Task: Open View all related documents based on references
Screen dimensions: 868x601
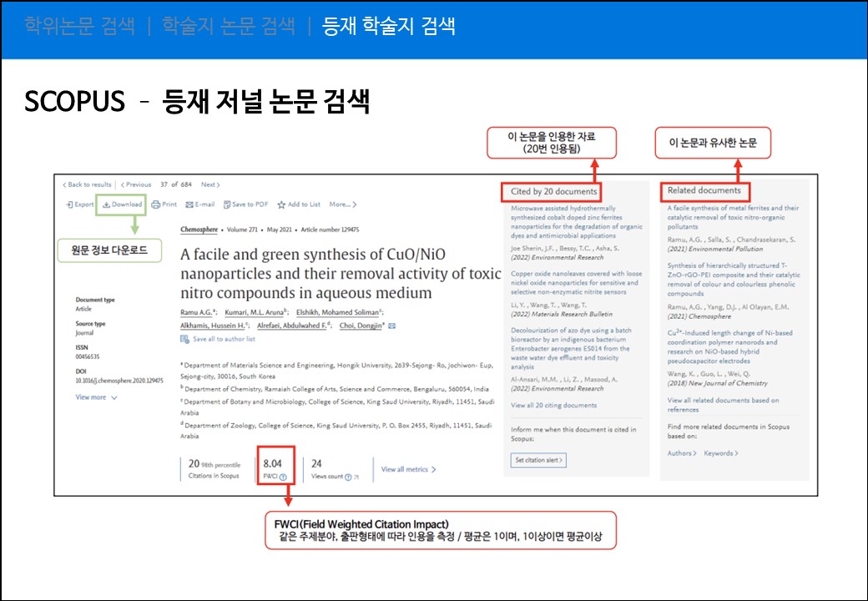Action: [x=723, y=405]
